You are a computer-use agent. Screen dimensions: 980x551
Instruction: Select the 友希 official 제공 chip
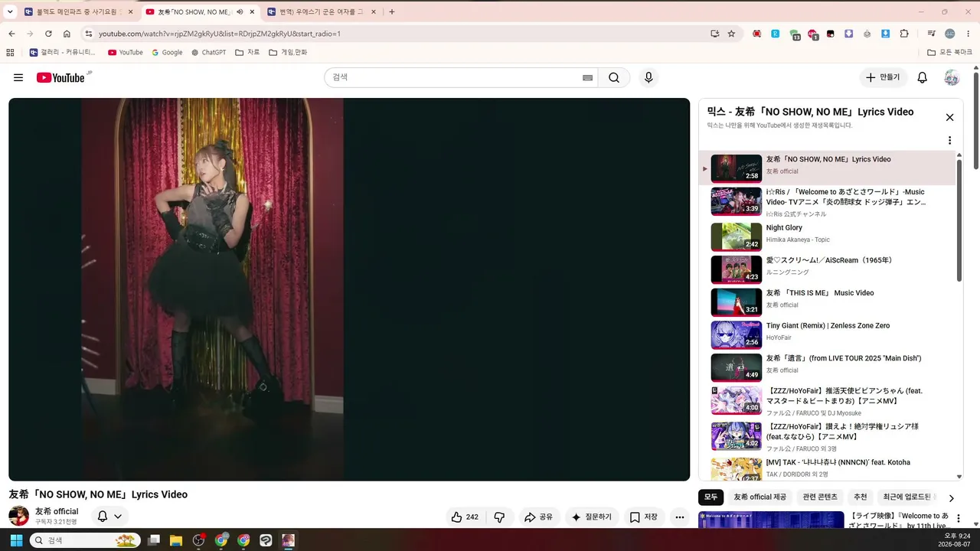tap(759, 497)
